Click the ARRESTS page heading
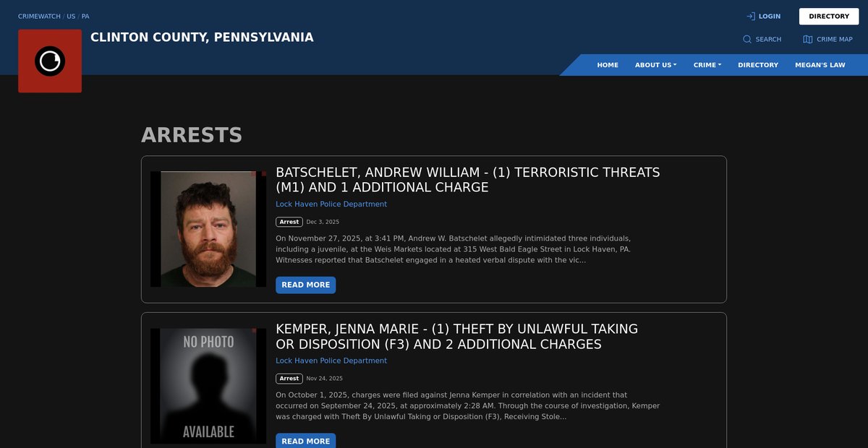This screenshot has height=448, width=868. coord(192,135)
